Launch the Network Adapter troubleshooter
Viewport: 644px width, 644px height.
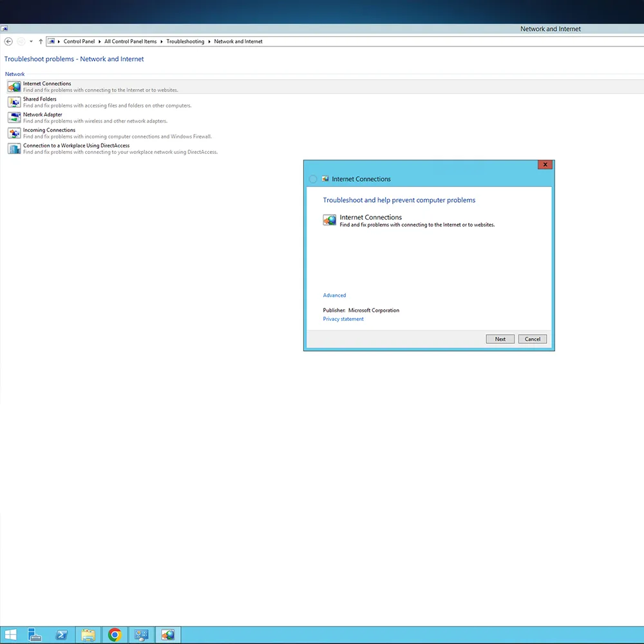14,117
